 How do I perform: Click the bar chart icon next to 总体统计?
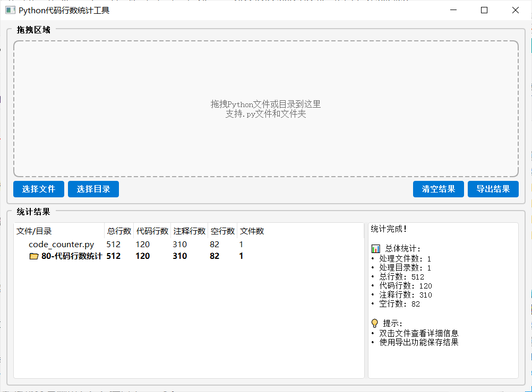[375, 250]
